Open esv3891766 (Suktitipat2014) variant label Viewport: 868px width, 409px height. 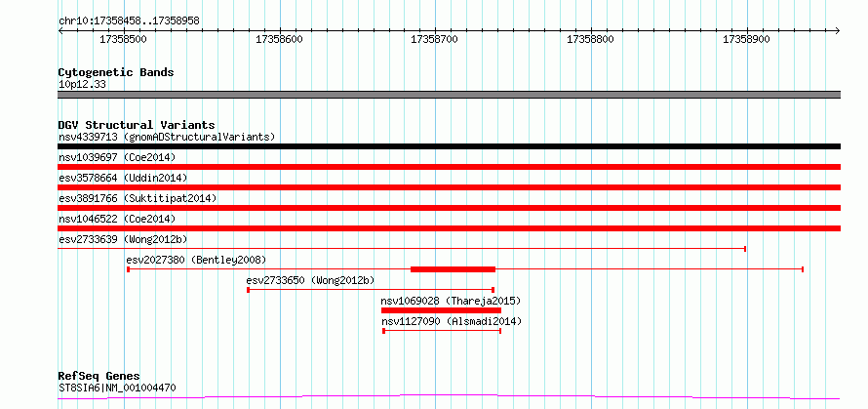click(x=138, y=198)
